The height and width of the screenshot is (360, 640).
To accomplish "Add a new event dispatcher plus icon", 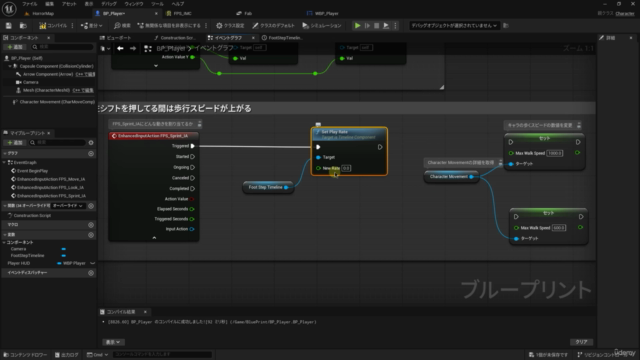I will 91,273.
